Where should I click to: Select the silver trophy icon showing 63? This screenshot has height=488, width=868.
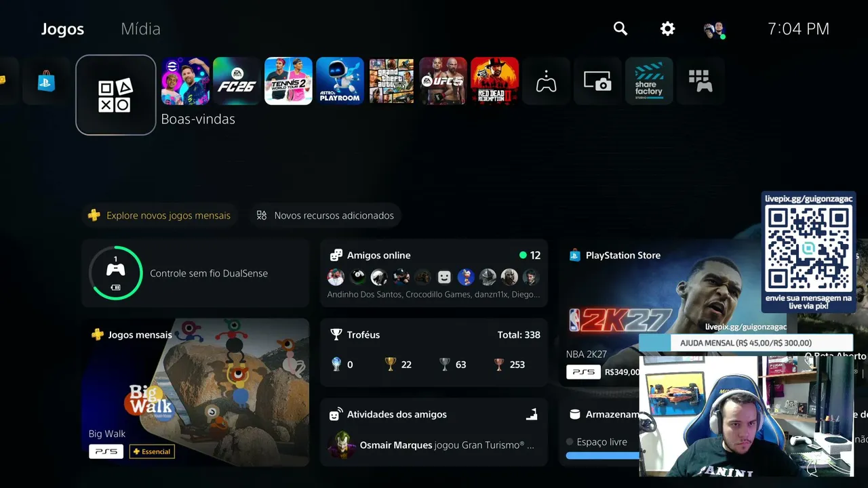point(445,364)
